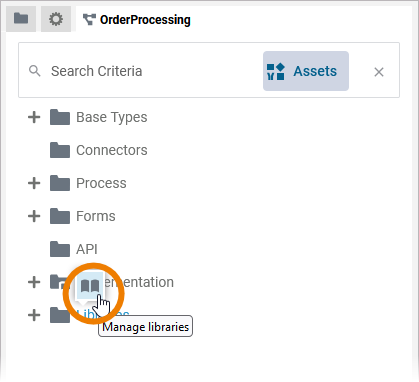Screen dimensions: 419x382
Task: Click the Libraries folder icon
Action: [x=60, y=315]
